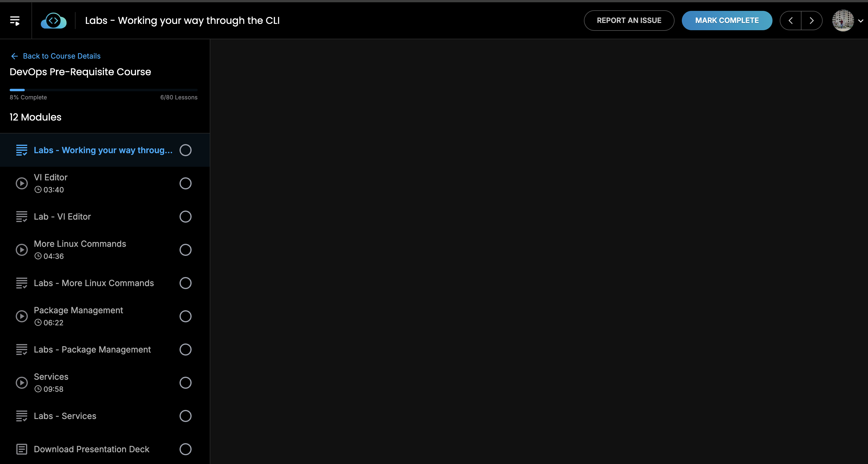Image resolution: width=868 pixels, height=464 pixels.
Task: Toggle completion circle for Download Presentation Deck
Action: (x=185, y=449)
